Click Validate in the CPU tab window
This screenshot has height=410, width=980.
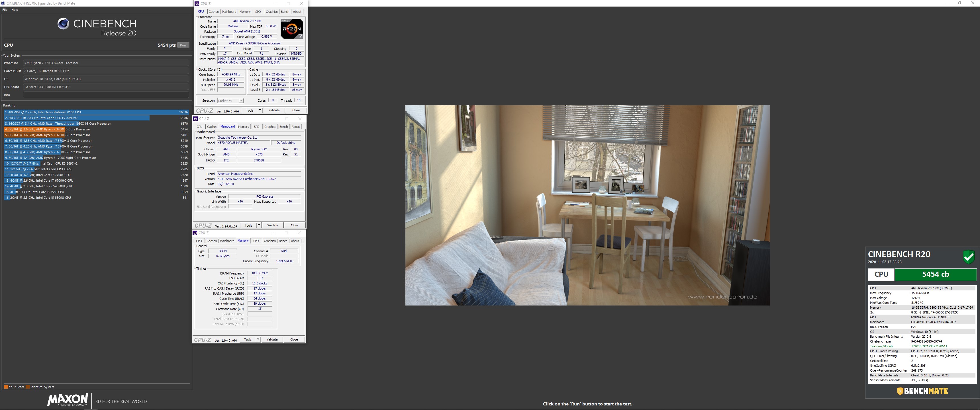pos(274,110)
